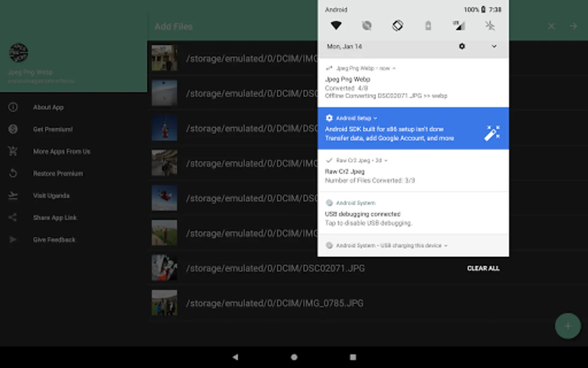This screenshot has height=368, width=588.
Task: Tap the magic wand setup icon
Action: 492,133
